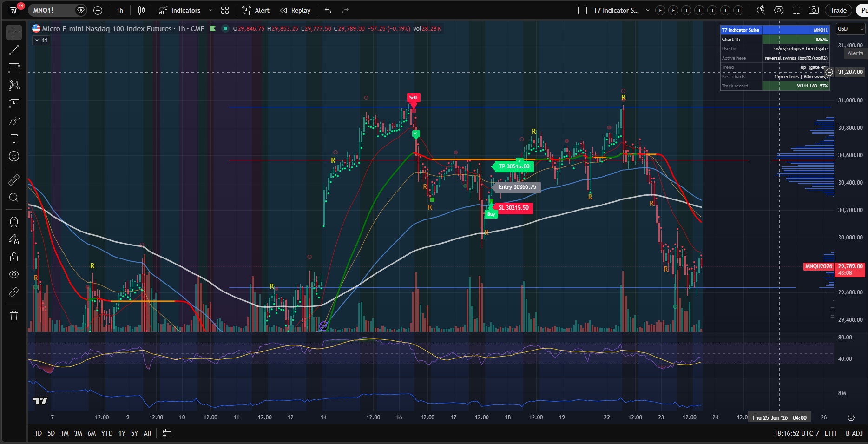Open the layout grid setup icon
Viewport: 868px width, 444px height.
pos(225,10)
